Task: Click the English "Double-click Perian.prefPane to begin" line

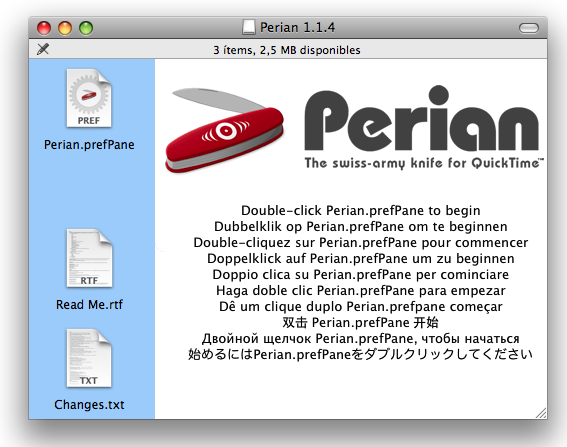Action: click(361, 210)
